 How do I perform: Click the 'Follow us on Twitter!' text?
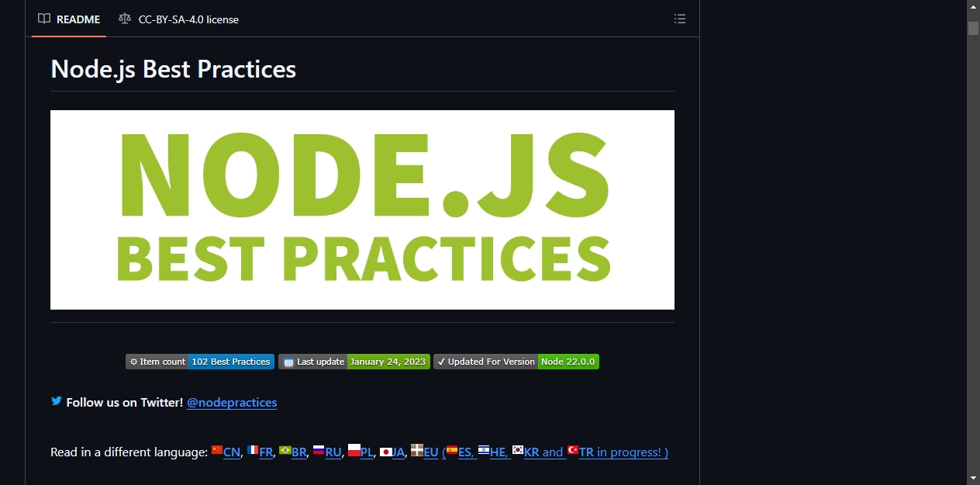[125, 402]
